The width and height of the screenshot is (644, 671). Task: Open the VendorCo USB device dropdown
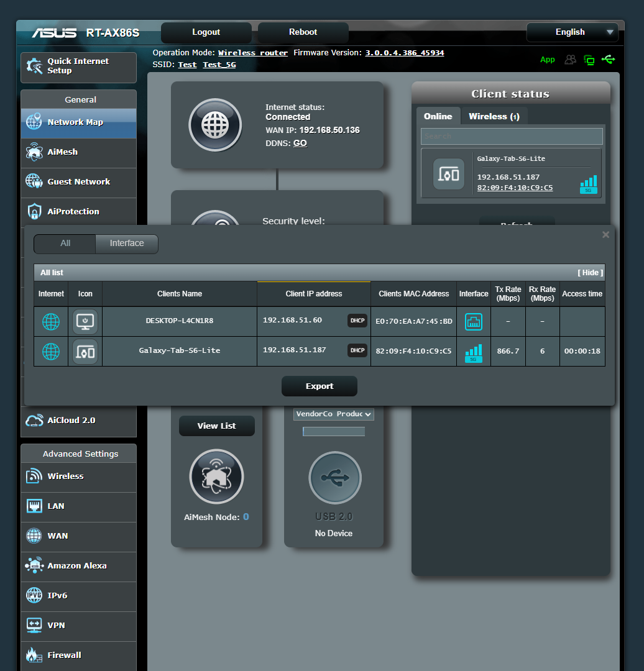333,414
